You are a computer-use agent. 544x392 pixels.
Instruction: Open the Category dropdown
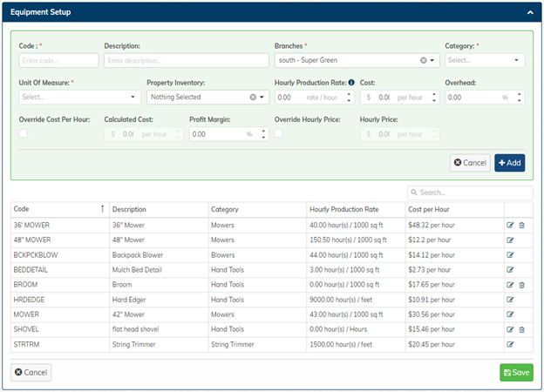485,61
